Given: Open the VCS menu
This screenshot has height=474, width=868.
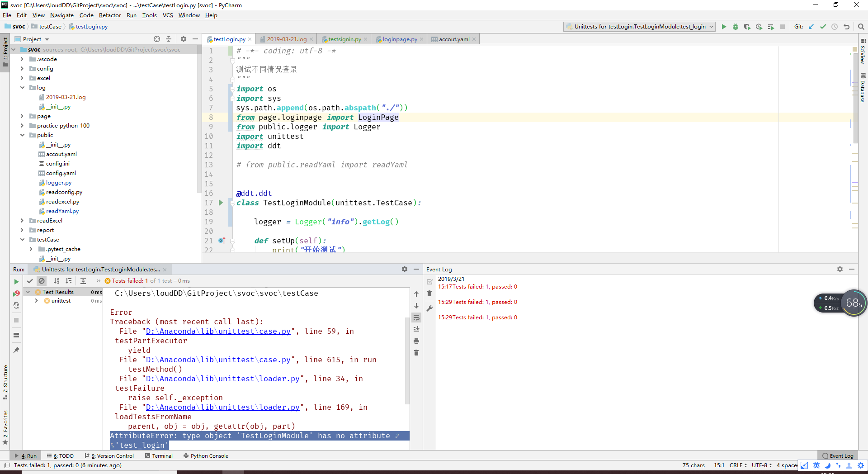Looking at the screenshot, I should [168, 15].
